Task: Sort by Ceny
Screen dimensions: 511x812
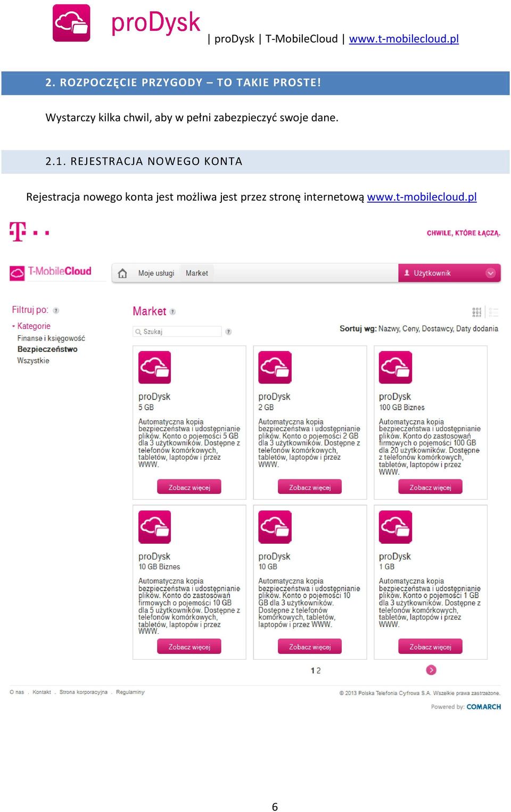Action: (411, 329)
